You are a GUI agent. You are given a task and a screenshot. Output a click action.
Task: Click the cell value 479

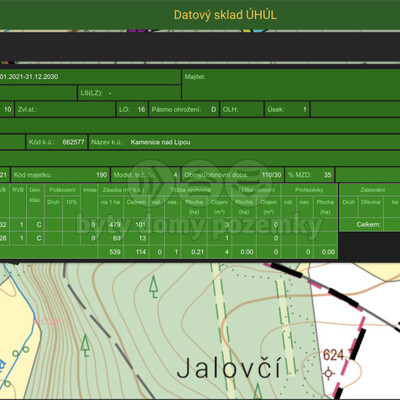click(x=115, y=225)
